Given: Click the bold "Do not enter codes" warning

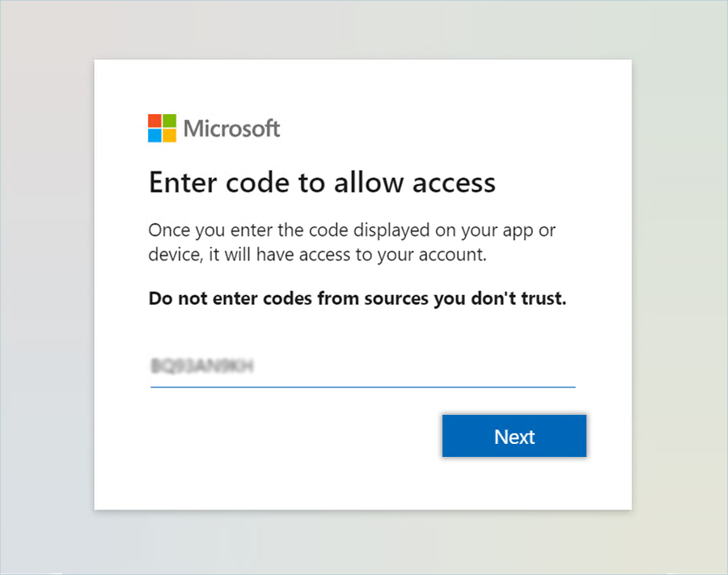Looking at the screenshot, I should 357,298.
